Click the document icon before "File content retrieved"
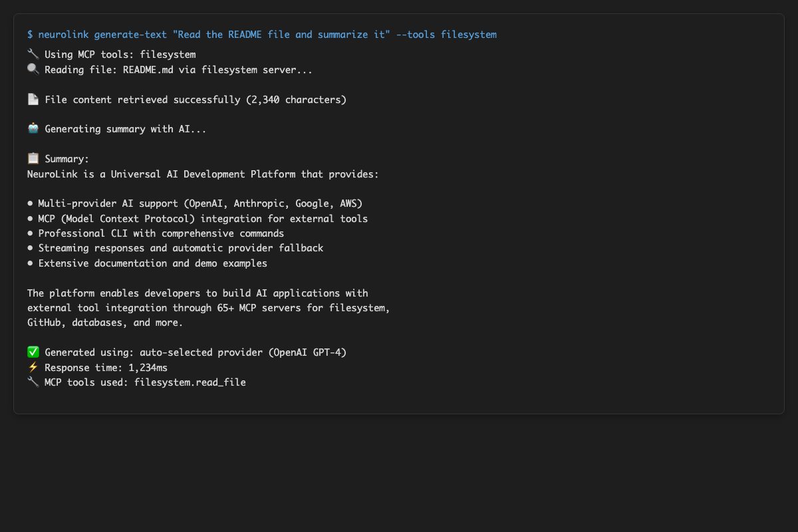Screen dimensions: 798x532 [33, 100]
